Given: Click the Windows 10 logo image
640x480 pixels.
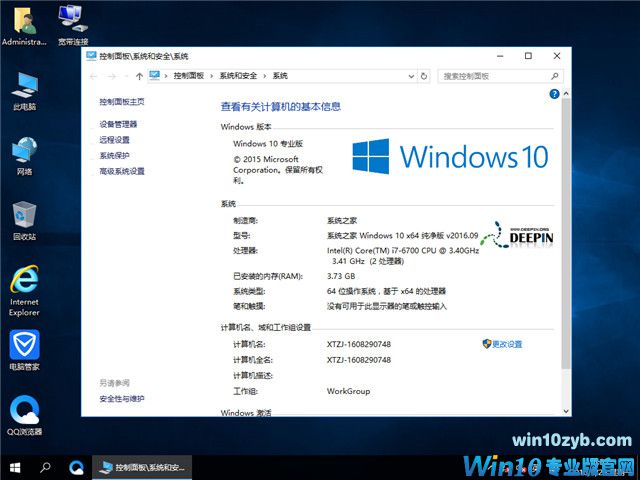Looking at the screenshot, I should 450,156.
